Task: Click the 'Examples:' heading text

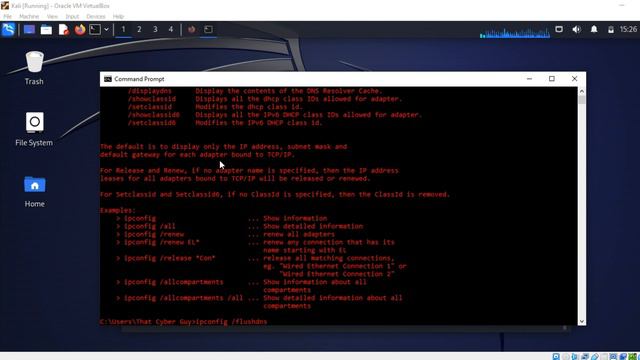Action: 118,210
